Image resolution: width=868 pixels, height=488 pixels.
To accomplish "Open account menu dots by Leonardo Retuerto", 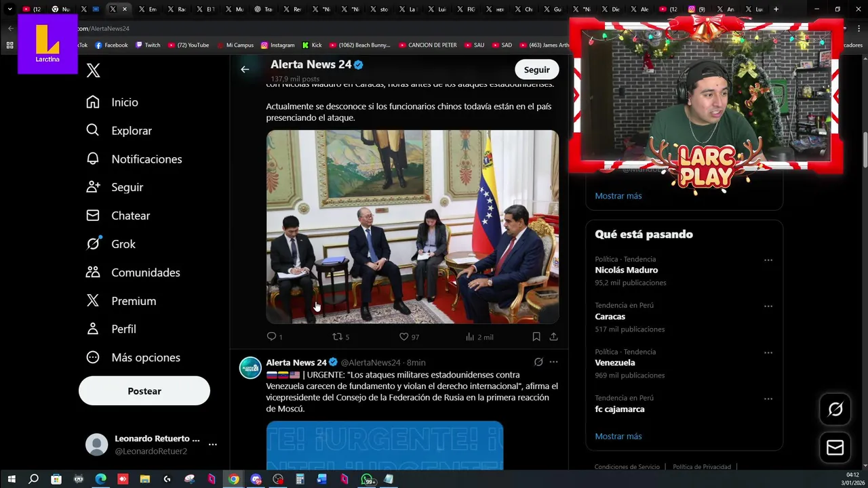I will (x=212, y=445).
